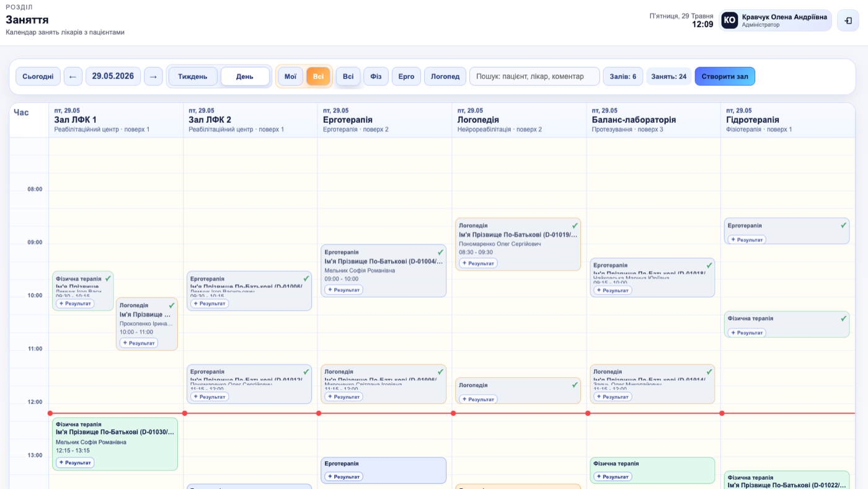Open the 29.05.2026 date picker
Viewport: 868px width, 489px height.
coord(113,76)
